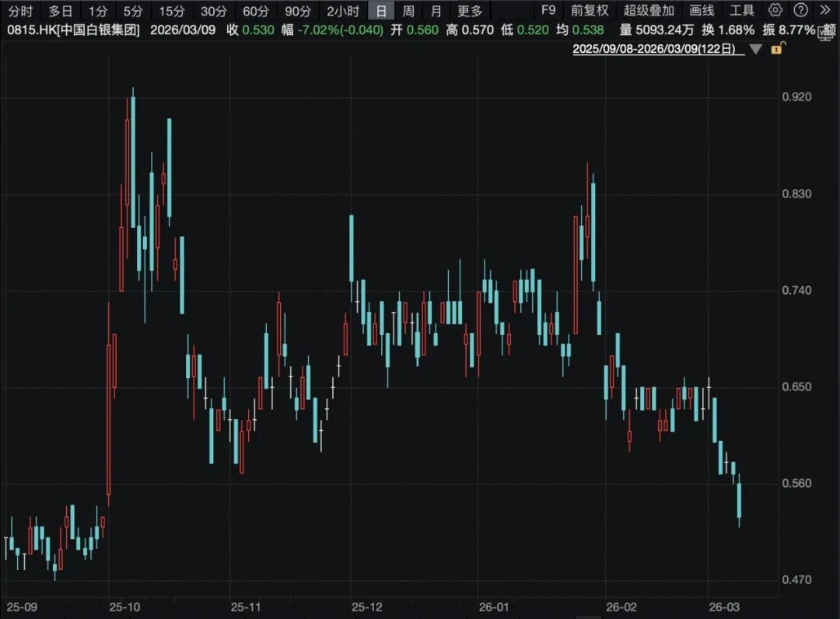
Task: Click the high price 0.570
Action: tap(478, 30)
